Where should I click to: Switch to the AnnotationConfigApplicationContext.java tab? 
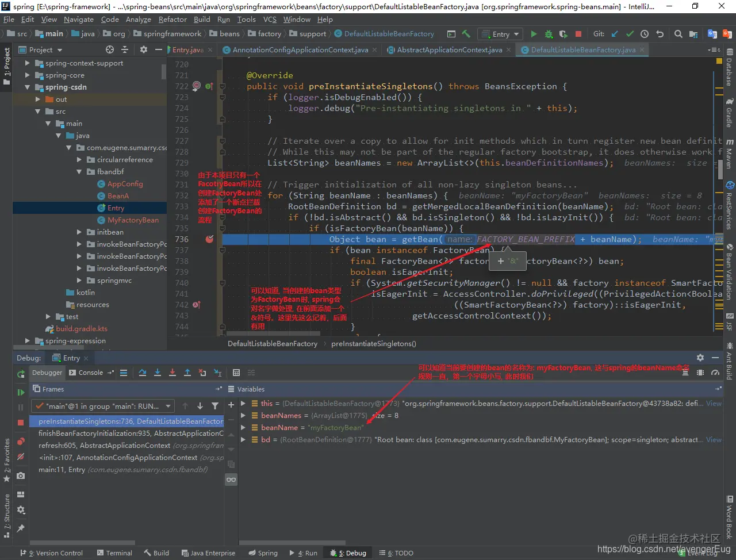(300, 50)
